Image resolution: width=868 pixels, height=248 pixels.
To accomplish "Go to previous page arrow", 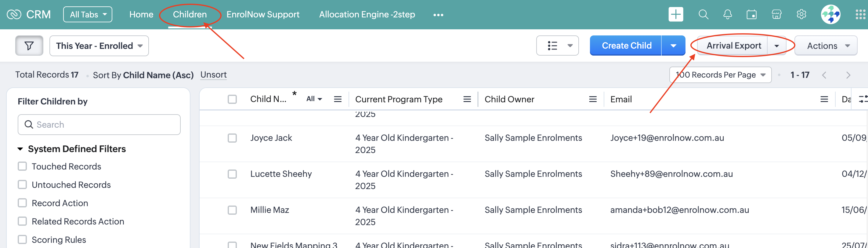I will point(824,75).
